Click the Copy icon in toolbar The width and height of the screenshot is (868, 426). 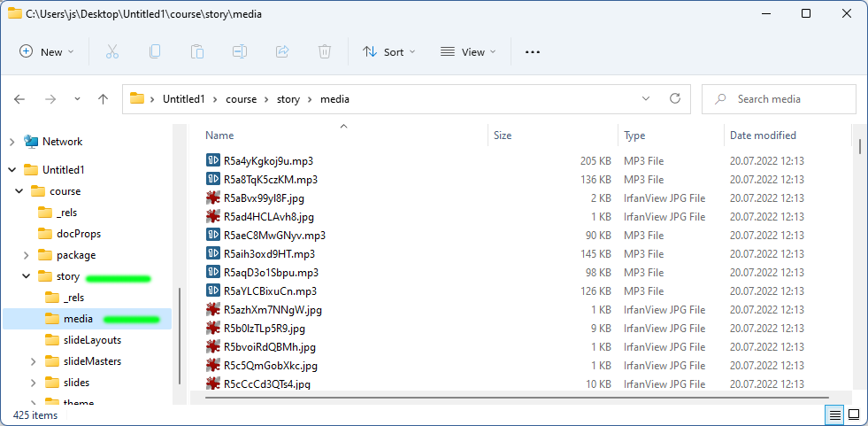click(x=155, y=52)
